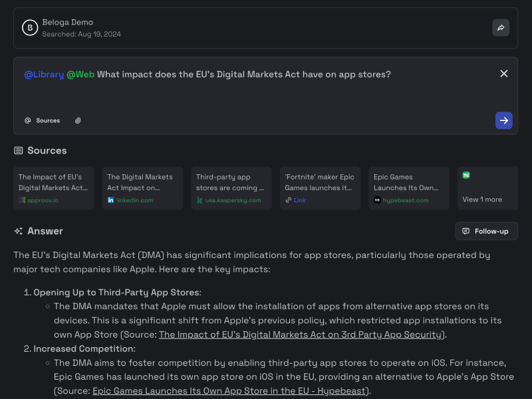The width and height of the screenshot is (532, 399).
Task: Click the chat icon in Follow-up button
Action: point(466,231)
